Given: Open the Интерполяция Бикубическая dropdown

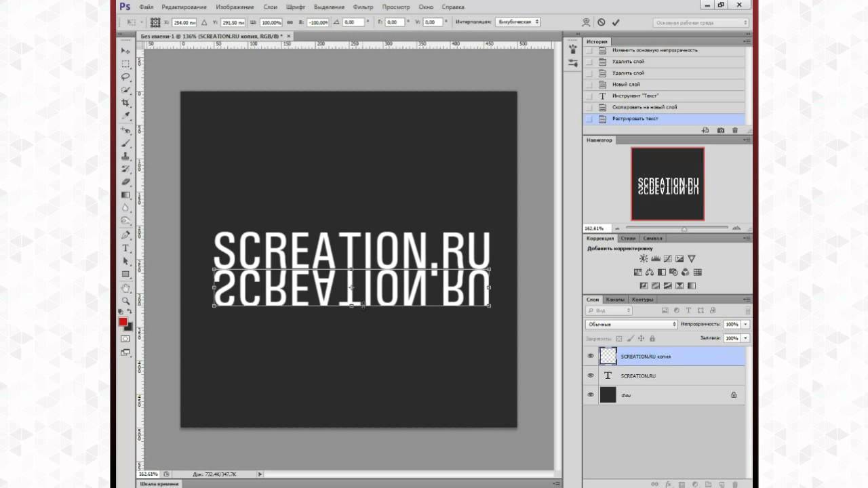Looking at the screenshot, I should 518,22.
